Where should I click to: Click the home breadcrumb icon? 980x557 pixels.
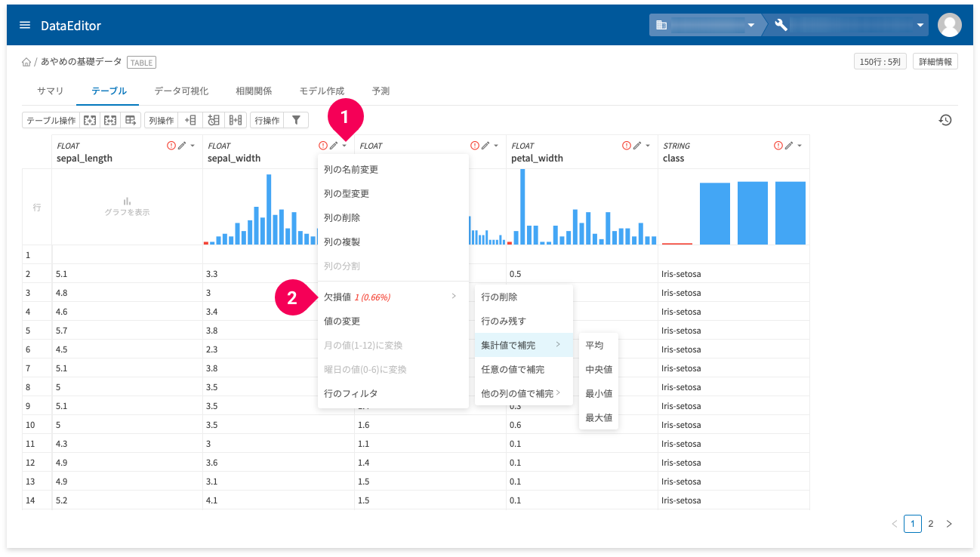[x=26, y=63]
